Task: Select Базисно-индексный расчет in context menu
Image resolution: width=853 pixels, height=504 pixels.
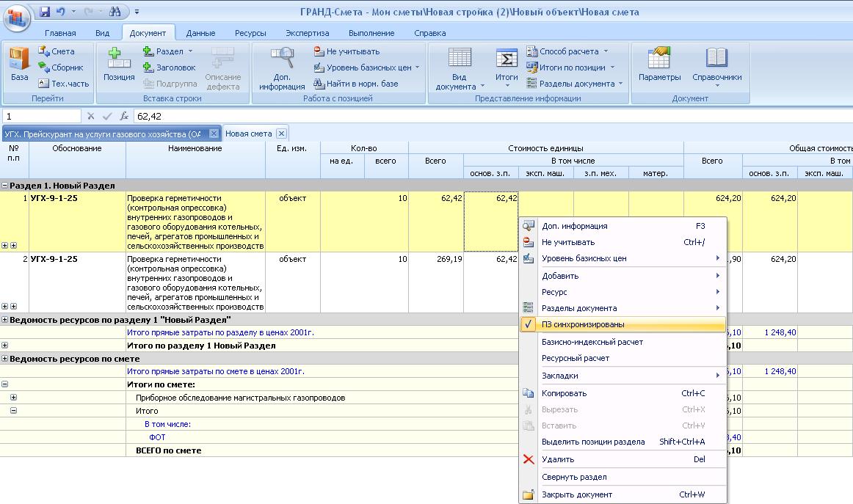Action: pos(592,342)
